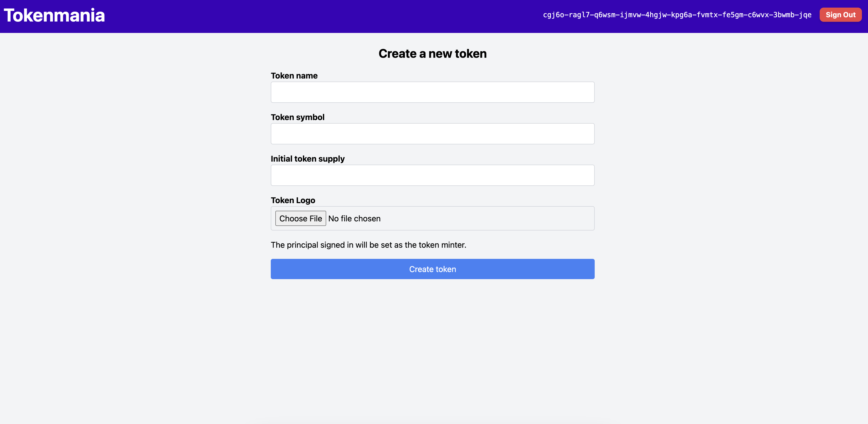This screenshot has height=424, width=868.
Task: Focus the Token name input field
Action: (x=432, y=92)
